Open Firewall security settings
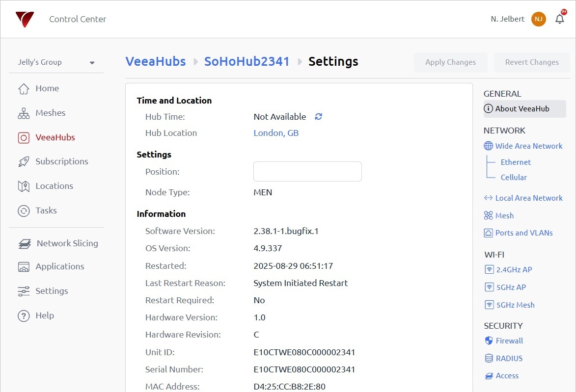 pos(509,341)
